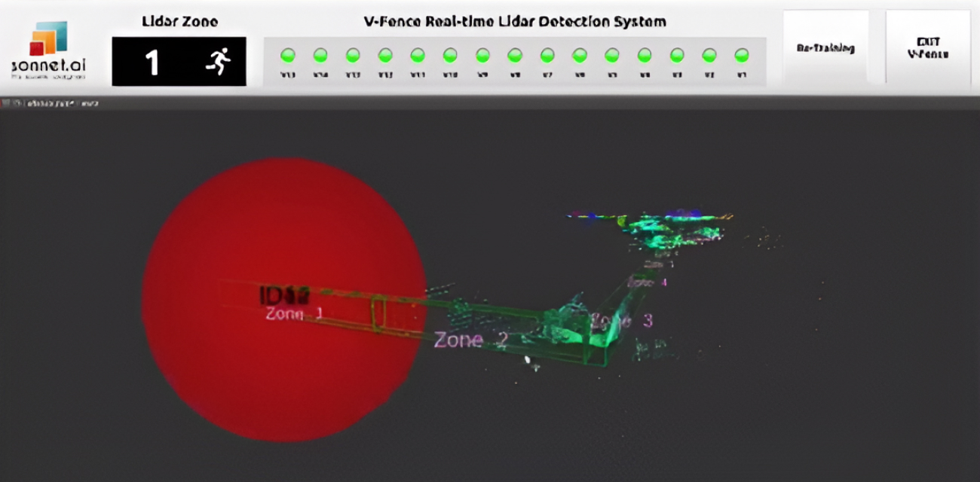Click the V14 green indicator
Image resolution: width=980 pixels, height=482 pixels.
pos(320,55)
